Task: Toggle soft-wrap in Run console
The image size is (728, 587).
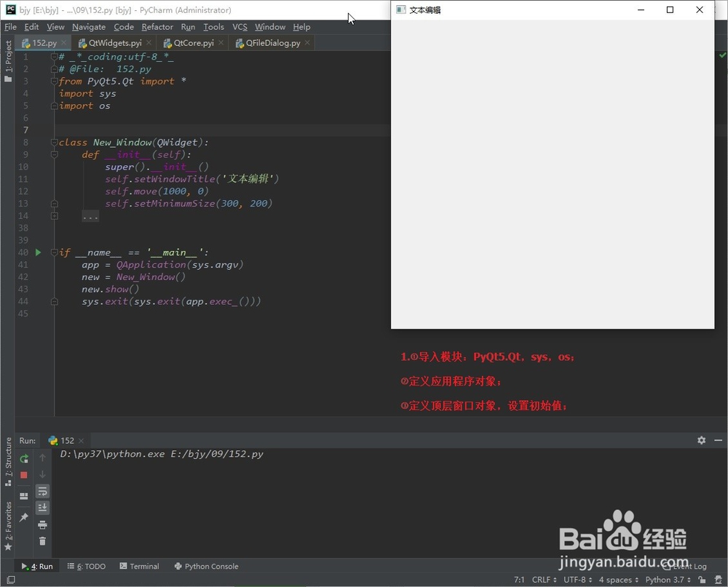Action: tap(42, 491)
